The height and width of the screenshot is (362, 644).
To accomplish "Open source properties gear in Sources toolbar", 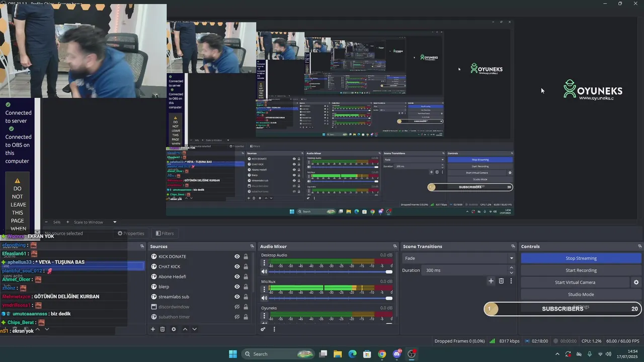I will pos(174,329).
